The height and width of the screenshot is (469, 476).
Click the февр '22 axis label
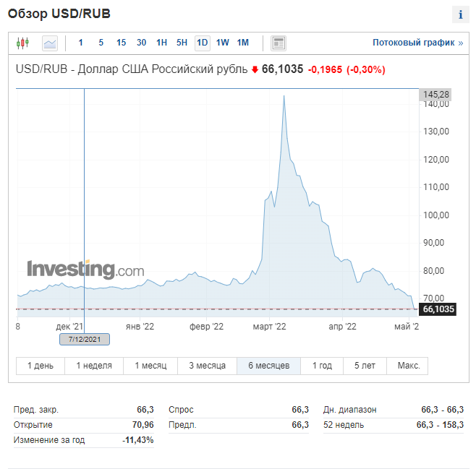coord(206,327)
